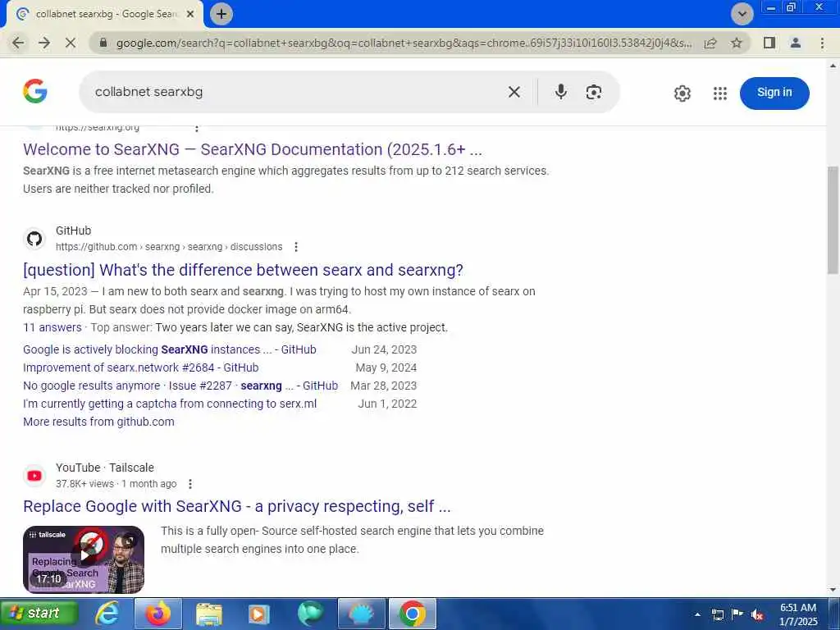Click the 11 answers link
This screenshot has height=630, width=840.
click(52, 327)
